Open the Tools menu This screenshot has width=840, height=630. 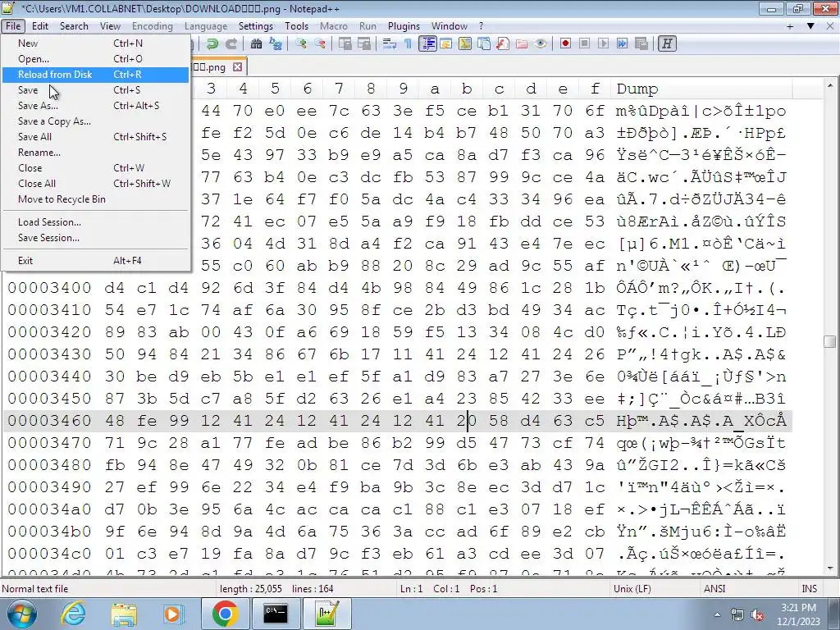[x=296, y=25]
